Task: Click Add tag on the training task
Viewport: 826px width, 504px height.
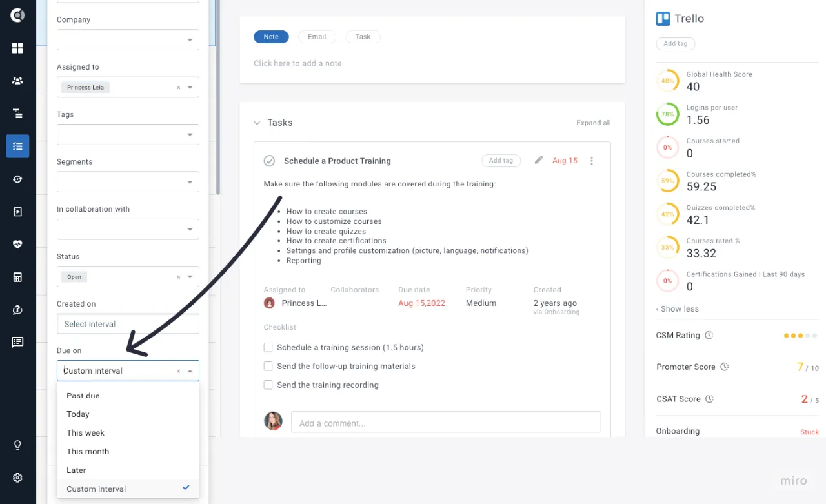Action: click(x=501, y=161)
